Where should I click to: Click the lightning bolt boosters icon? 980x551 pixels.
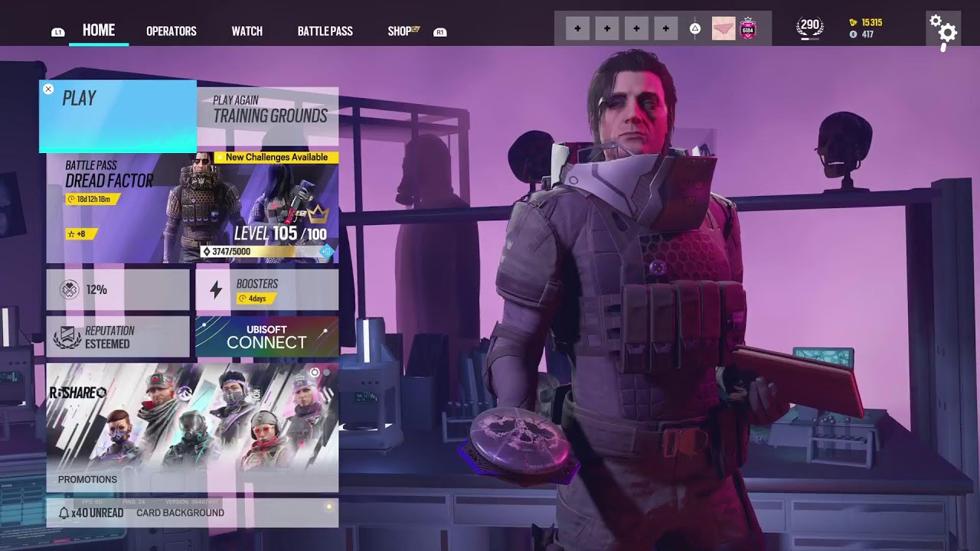(216, 290)
